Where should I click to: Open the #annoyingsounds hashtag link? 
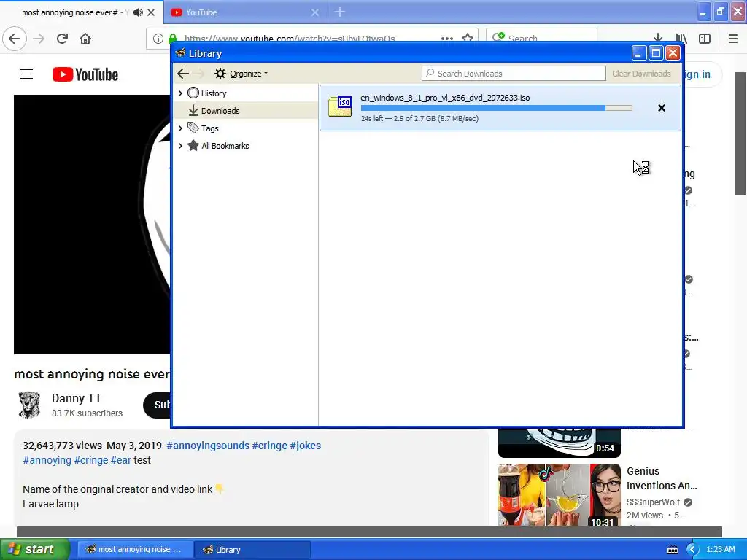pyautogui.click(x=208, y=446)
